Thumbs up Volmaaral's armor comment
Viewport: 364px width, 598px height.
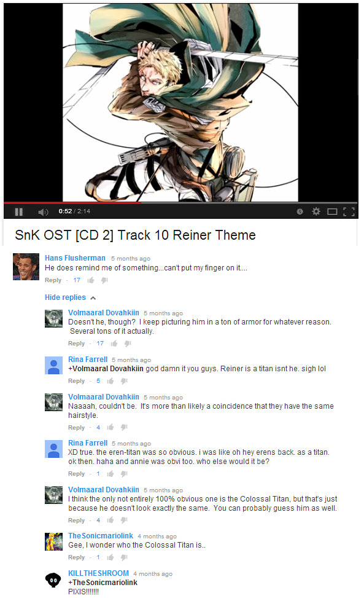tap(114, 344)
